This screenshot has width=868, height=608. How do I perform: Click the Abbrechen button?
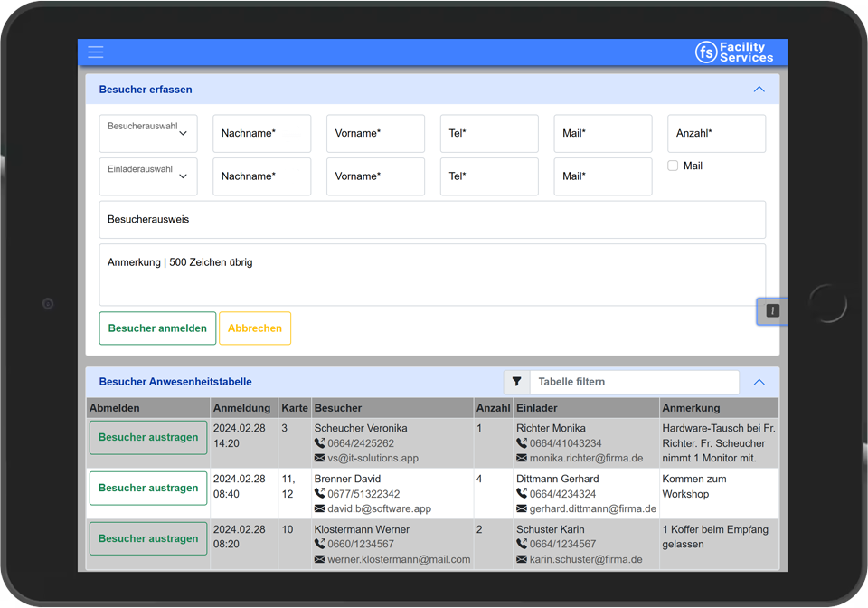(255, 328)
